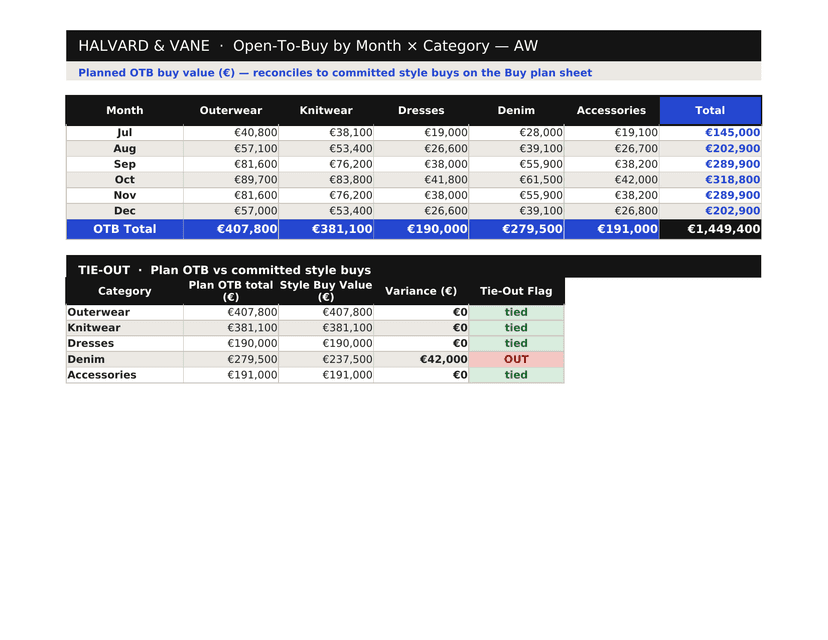
Task: Click the tied flag for Knitwear
Action: point(516,328)
